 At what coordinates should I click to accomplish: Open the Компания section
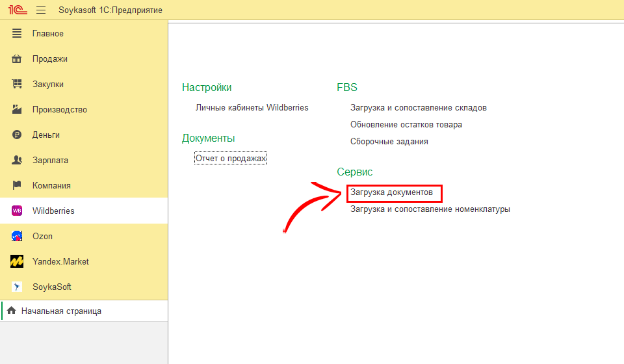51,185
